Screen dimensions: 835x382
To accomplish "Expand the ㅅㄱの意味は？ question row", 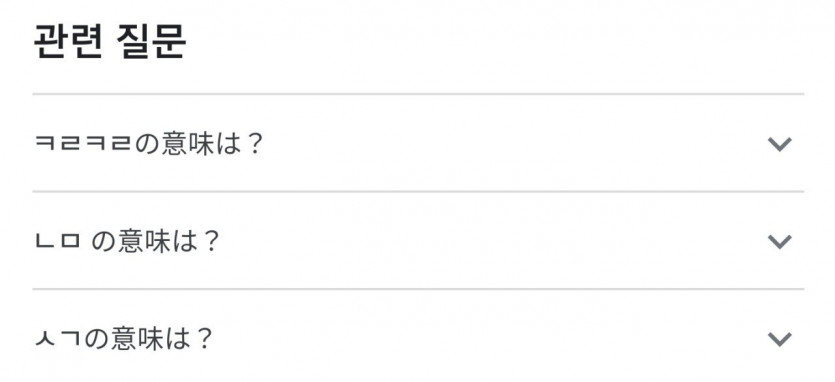I will pyautogui.click(x=418, y=336).
